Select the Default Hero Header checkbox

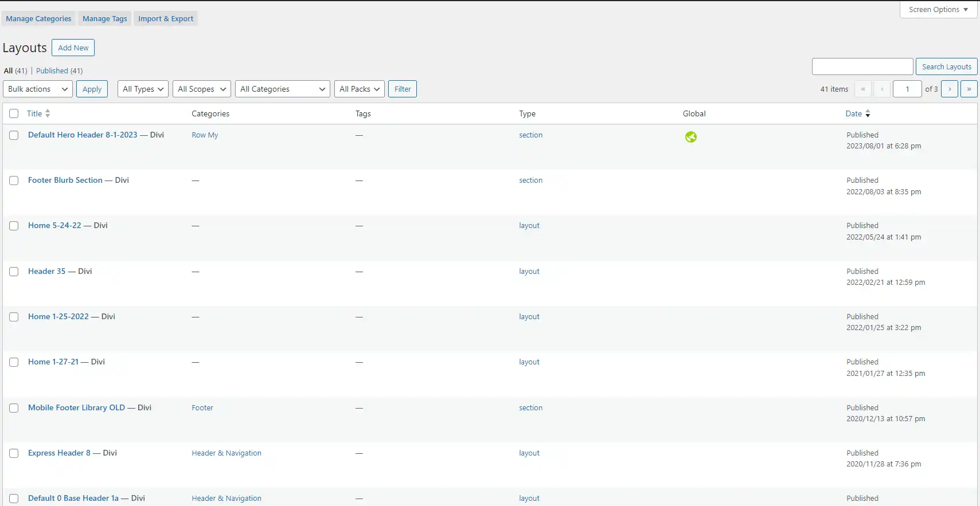coord(14,135)
